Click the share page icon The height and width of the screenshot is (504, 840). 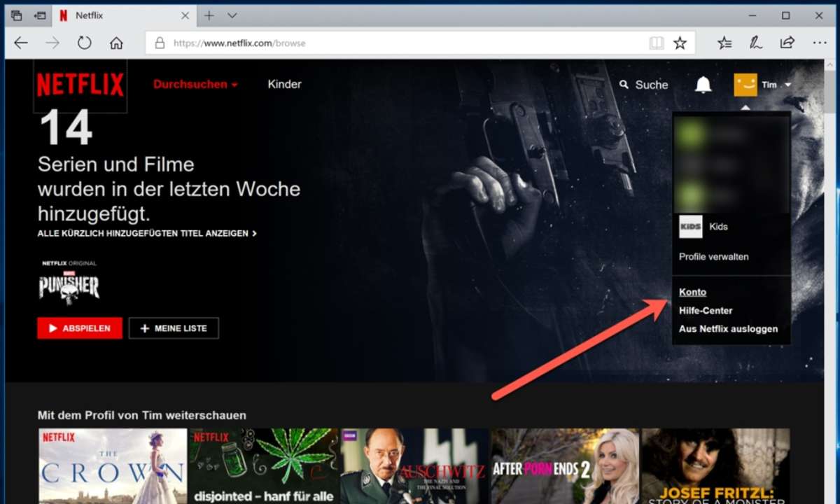coord(787,43)
